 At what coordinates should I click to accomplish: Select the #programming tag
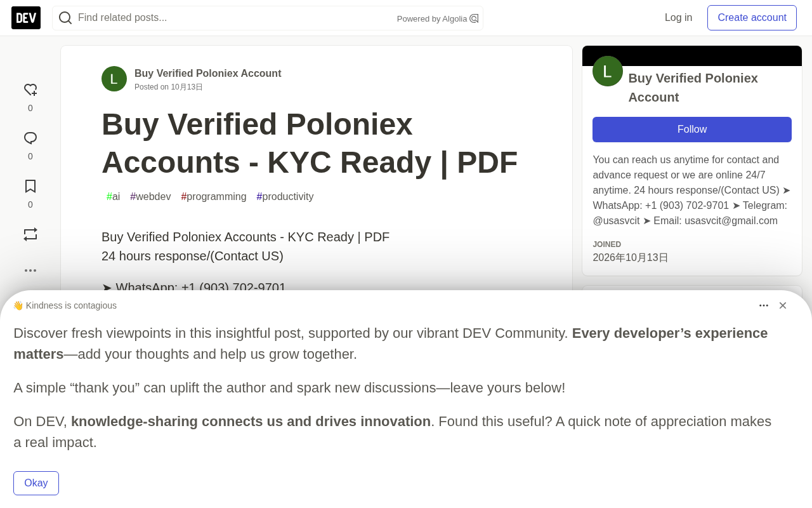tap(214, 197)
